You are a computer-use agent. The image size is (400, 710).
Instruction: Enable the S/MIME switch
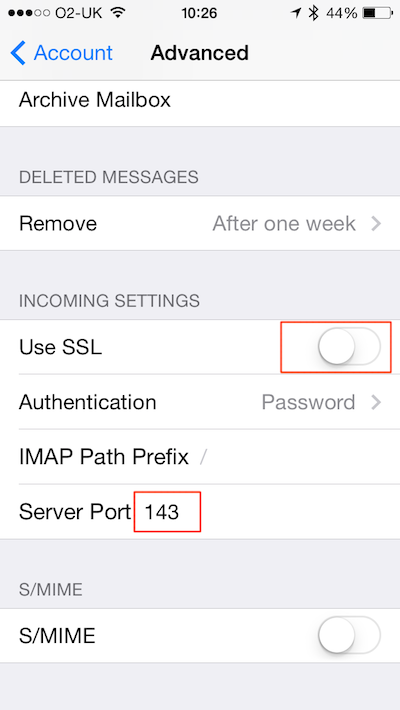[349, 635]
